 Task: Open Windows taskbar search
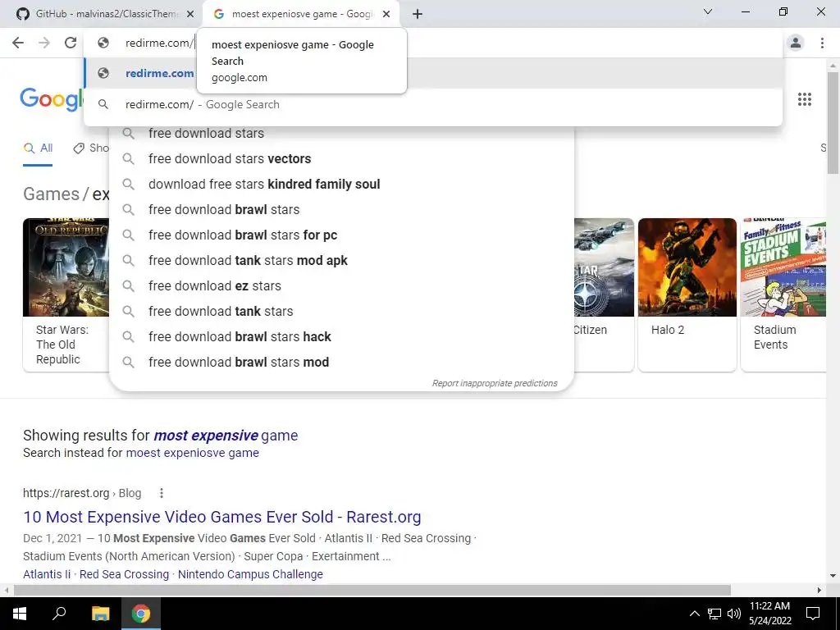pos(59,614)
